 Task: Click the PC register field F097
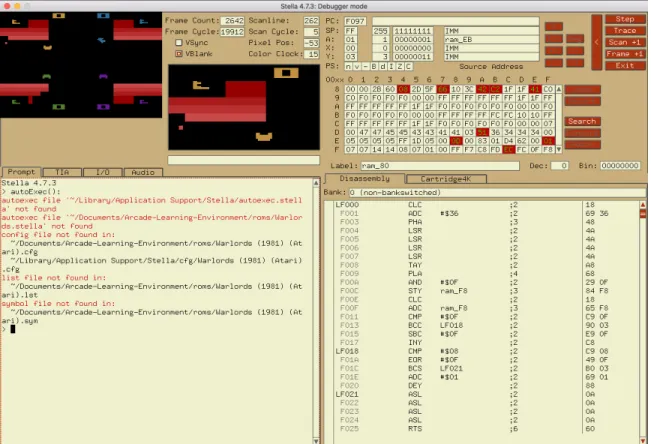point(355,21)
